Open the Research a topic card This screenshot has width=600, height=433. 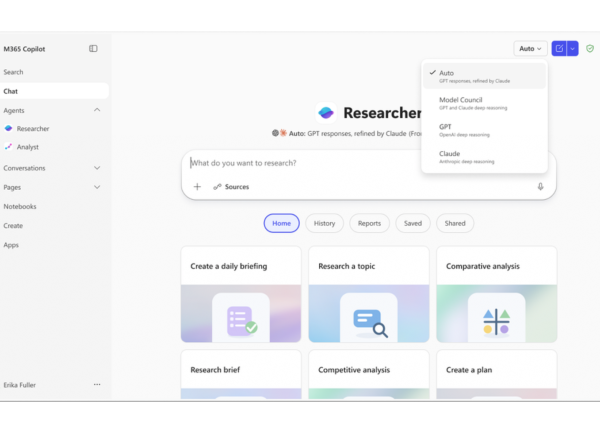368,294
